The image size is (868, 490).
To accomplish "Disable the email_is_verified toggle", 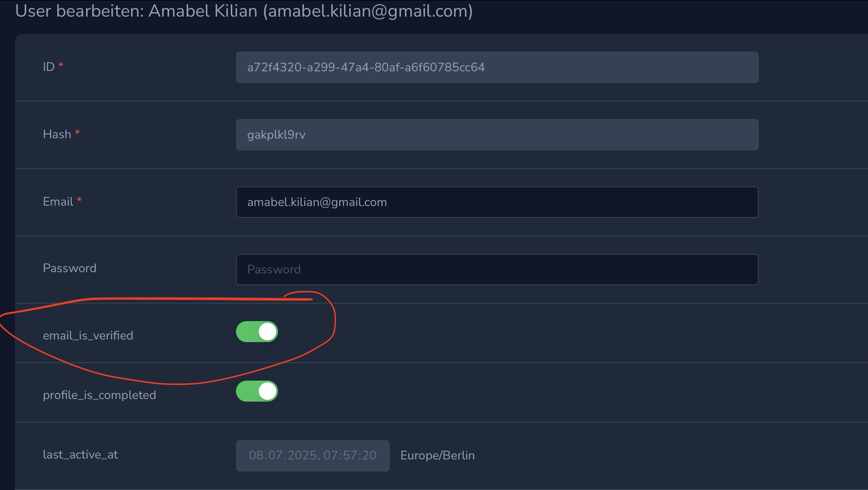I will [257, 332].
